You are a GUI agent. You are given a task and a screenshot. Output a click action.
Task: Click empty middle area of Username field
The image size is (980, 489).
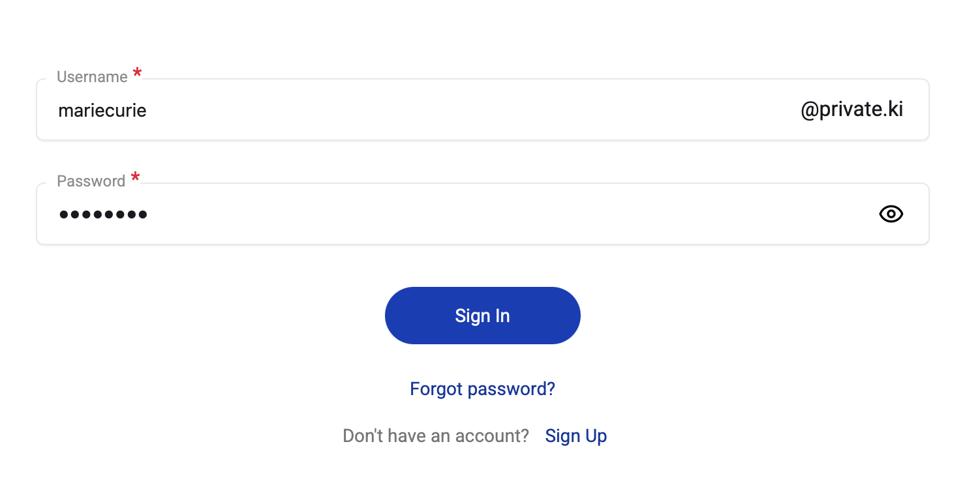pyautogui.click(x=457, y=110)
